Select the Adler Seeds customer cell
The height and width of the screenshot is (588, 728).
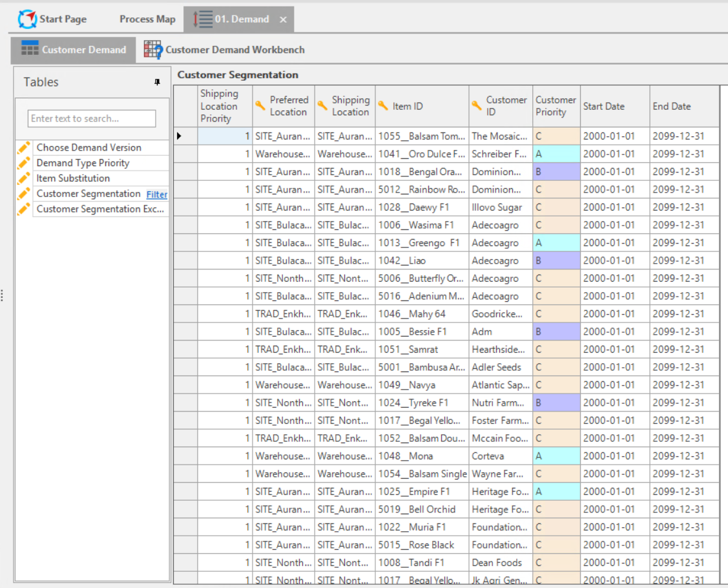(x=501, y=368)
